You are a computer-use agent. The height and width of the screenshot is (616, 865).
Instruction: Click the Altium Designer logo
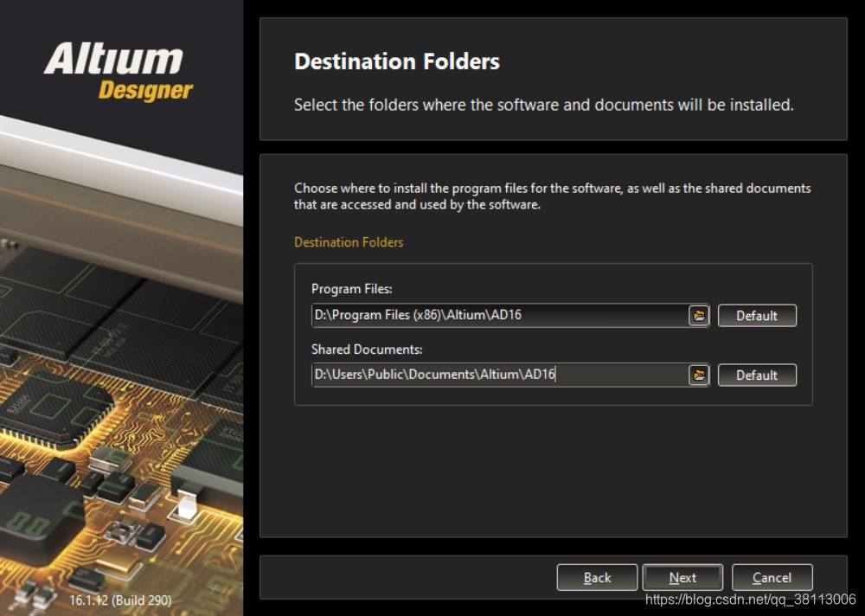119,73
